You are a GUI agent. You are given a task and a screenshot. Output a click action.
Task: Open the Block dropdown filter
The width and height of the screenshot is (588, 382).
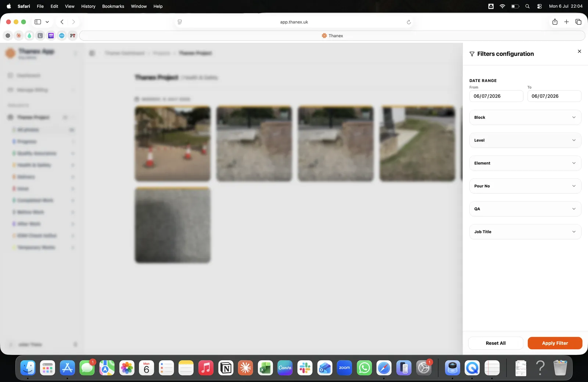525,117
